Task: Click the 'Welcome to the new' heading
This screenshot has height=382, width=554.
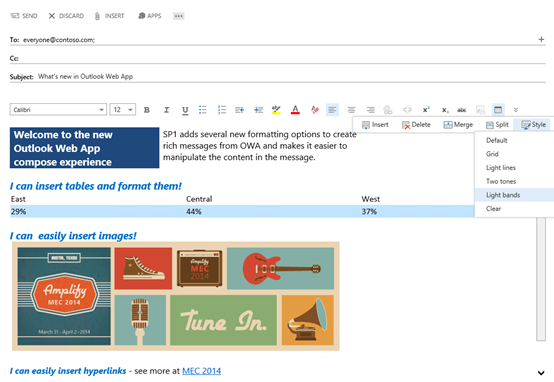Action: tap(84, 148)
